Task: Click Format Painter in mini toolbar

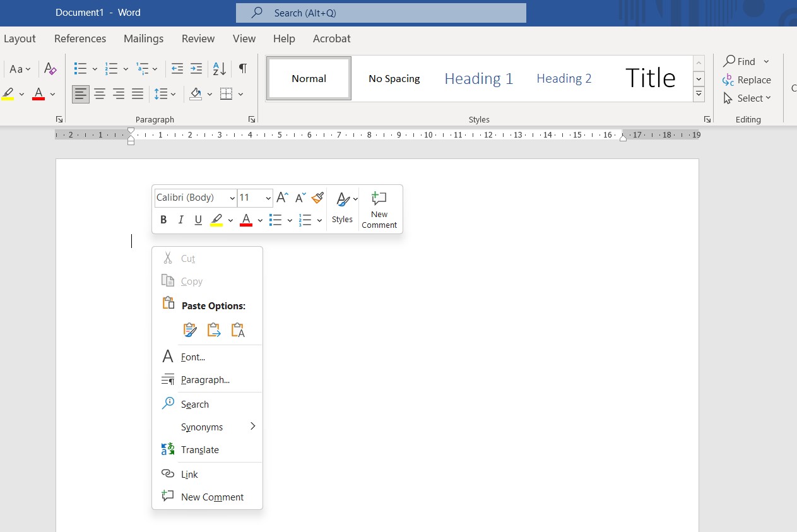Action: [x=317, y=198]
